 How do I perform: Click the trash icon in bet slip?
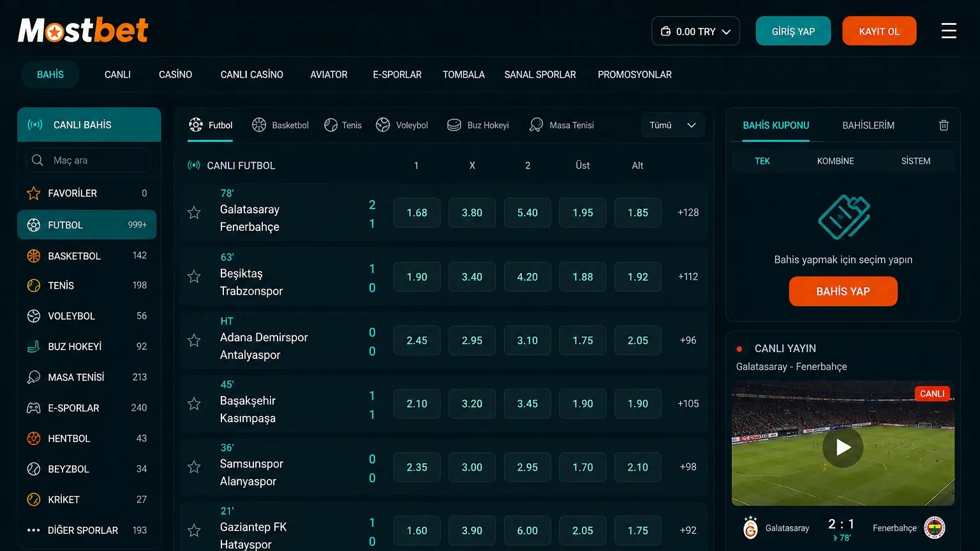click(x=944, y=126)
